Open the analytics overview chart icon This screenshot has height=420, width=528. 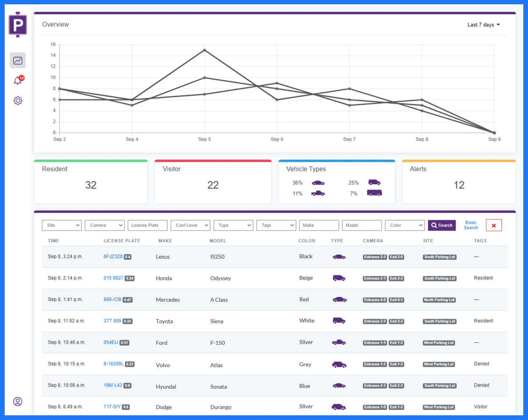[17, 60]
